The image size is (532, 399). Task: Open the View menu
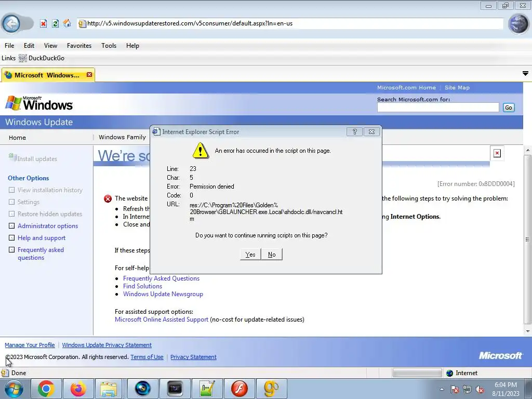[50, 46]
